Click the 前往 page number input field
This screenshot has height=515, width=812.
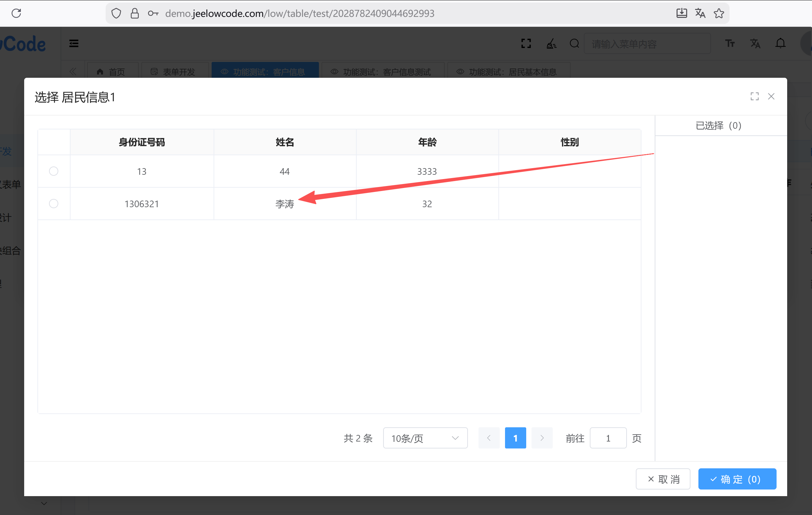608,438
